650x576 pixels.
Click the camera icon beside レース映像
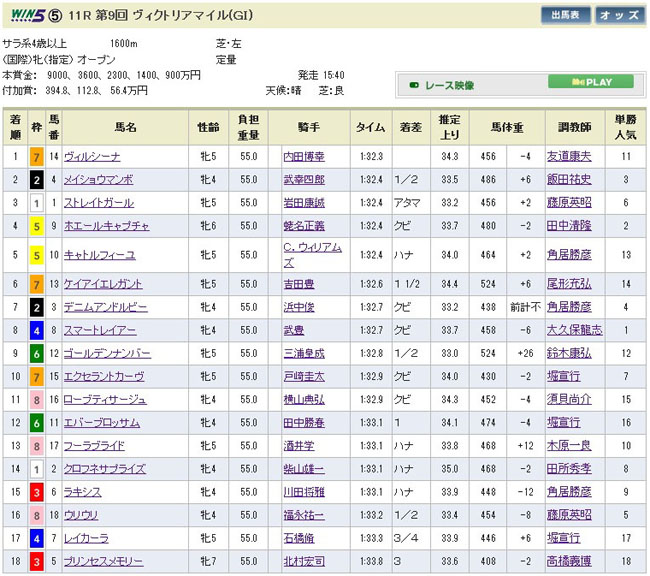point(414,86)
